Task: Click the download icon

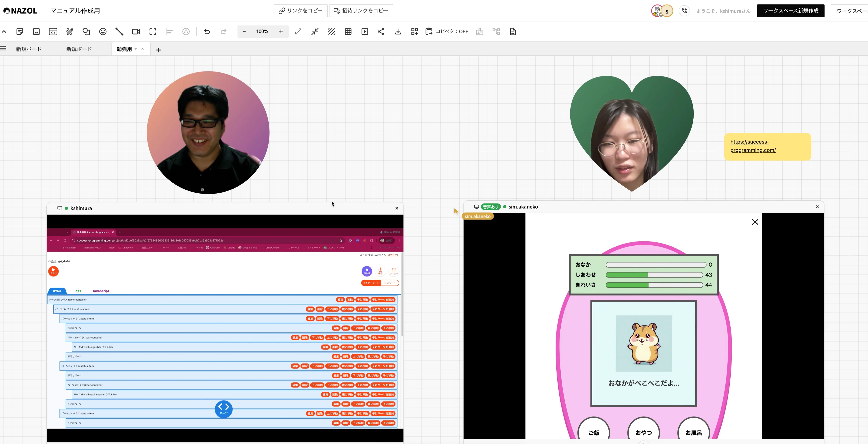Action: point(398,31)
